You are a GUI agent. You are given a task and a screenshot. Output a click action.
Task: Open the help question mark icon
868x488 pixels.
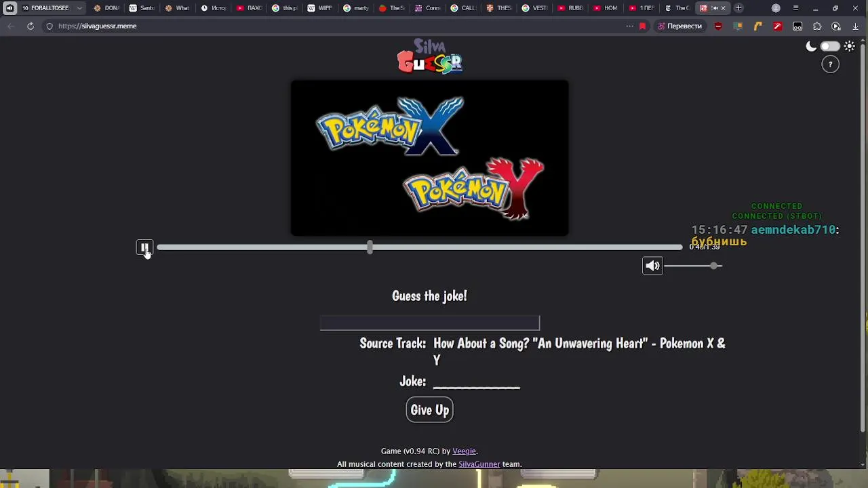[831, 64]
